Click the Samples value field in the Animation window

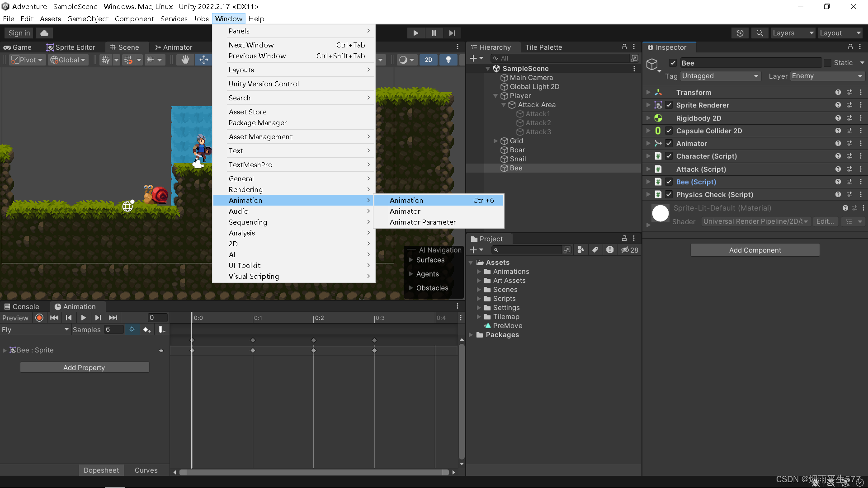pyautogui.click(x=113, y=329)
